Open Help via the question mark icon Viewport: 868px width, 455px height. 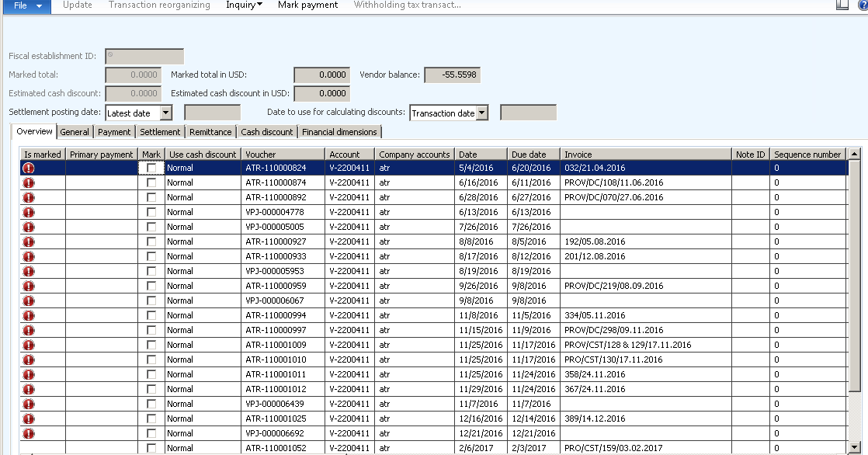[860, 5]
